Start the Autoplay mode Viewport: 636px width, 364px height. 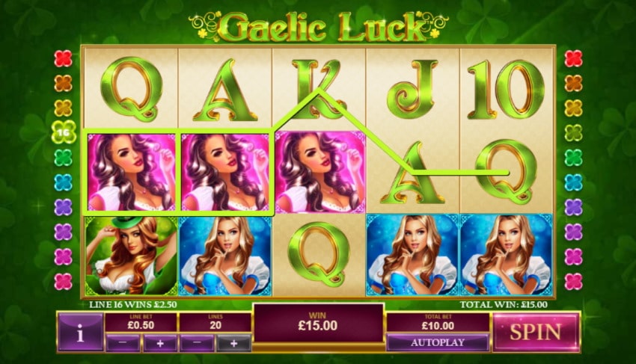pyautogui.click(x=438, y=342)
